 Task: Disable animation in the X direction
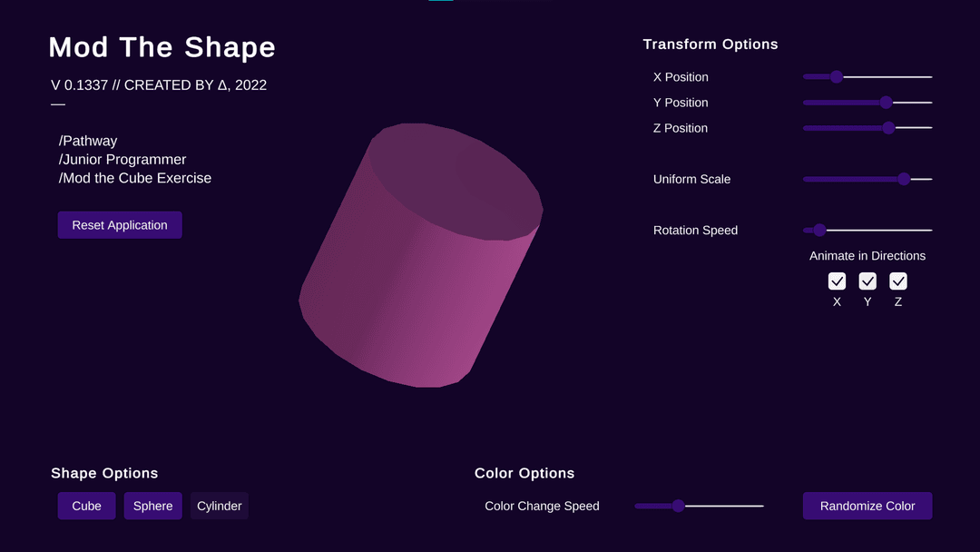coord(837,281)
